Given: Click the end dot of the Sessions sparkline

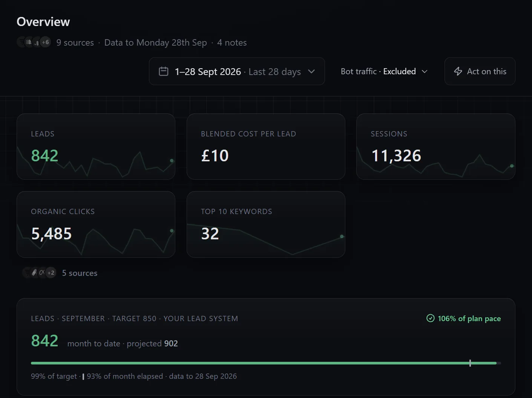Looking at the screenshot, I should click(x=512, y=166).
